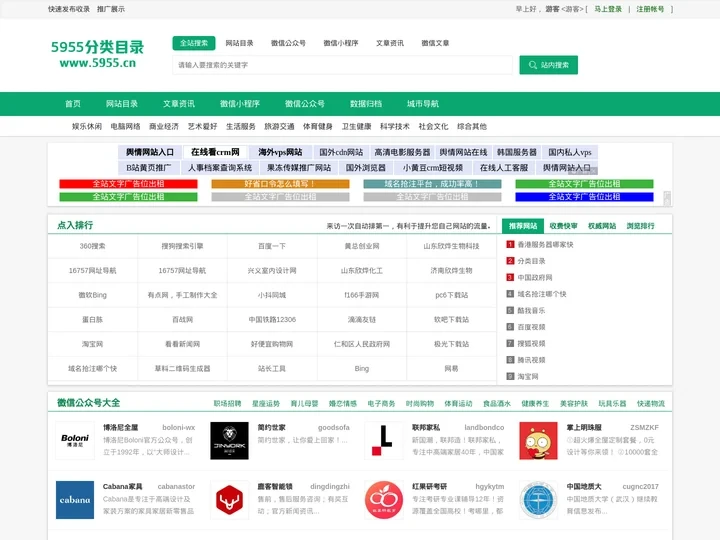
Task: Click the 5955分类目录 site logo
Action: [x=97, y=54]
